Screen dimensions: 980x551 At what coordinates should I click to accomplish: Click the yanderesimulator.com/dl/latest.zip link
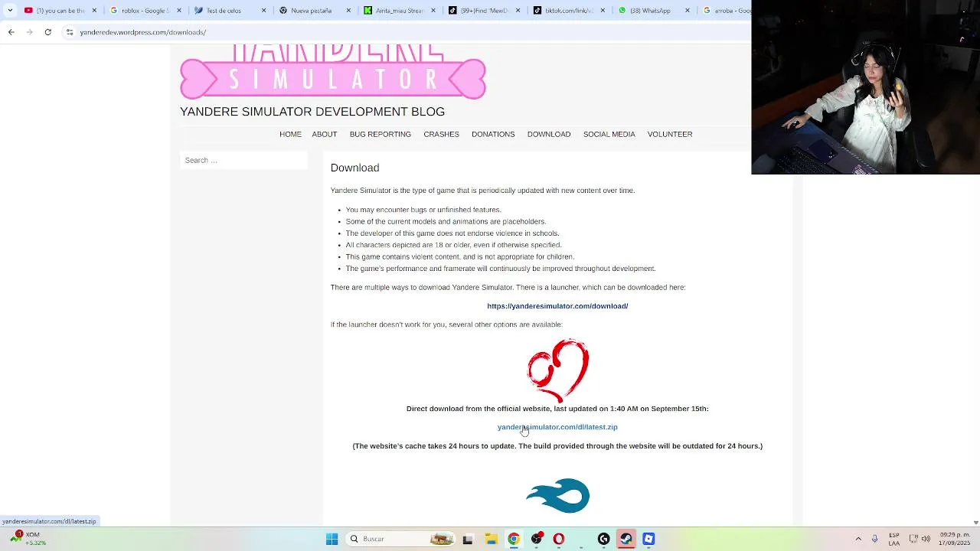(557, 427)
